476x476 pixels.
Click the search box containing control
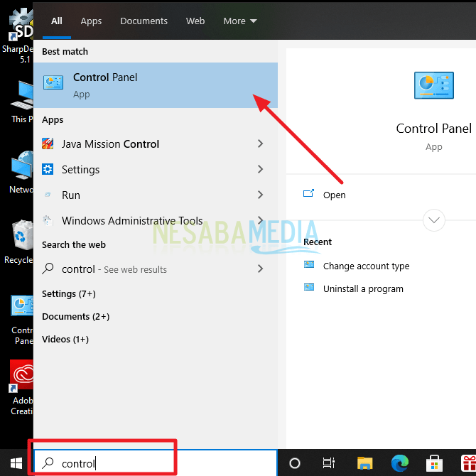click(156, 463)
